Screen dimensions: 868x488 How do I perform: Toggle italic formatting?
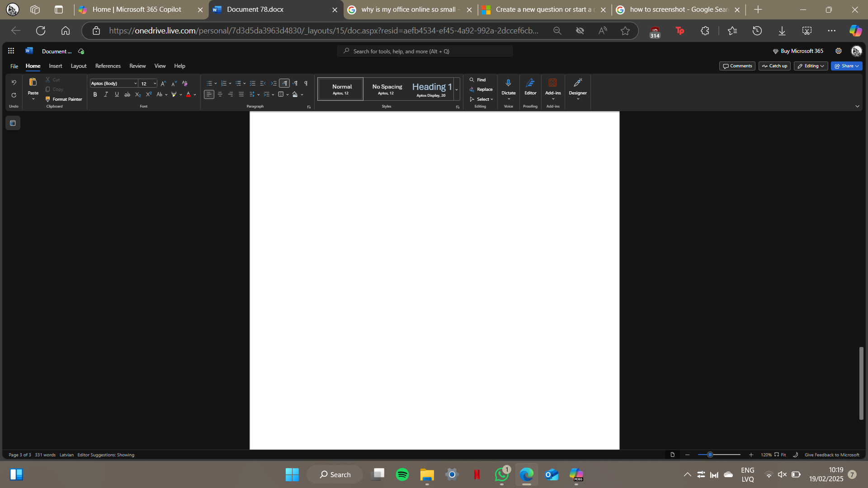click(106, 94)
